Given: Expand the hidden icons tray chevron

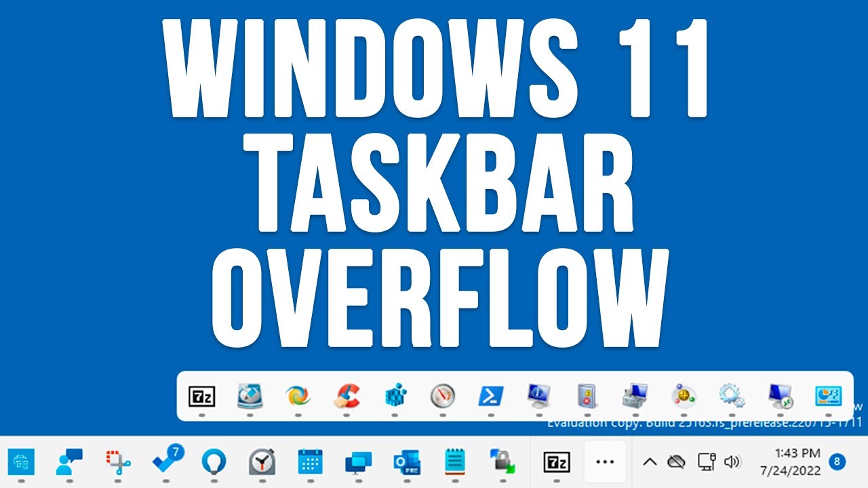Looking at the screenshot, I should click(650, 462).
